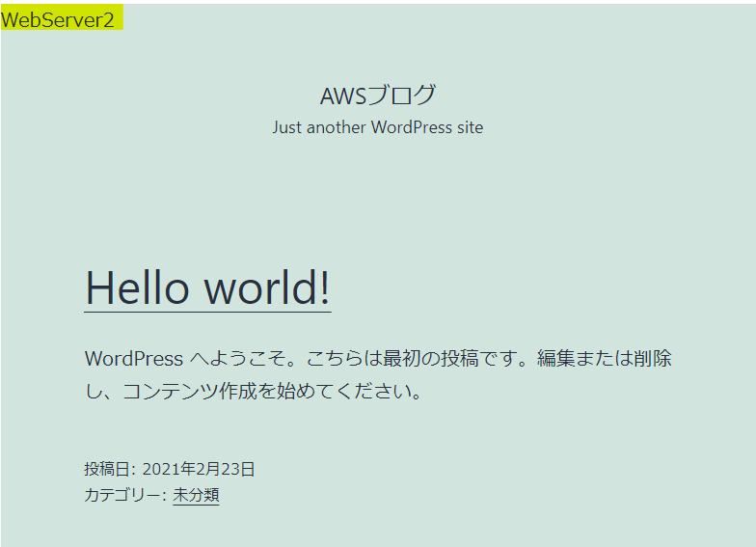Click the AWSブログ site title
The image size is (756, 547).
pos(378,96)
